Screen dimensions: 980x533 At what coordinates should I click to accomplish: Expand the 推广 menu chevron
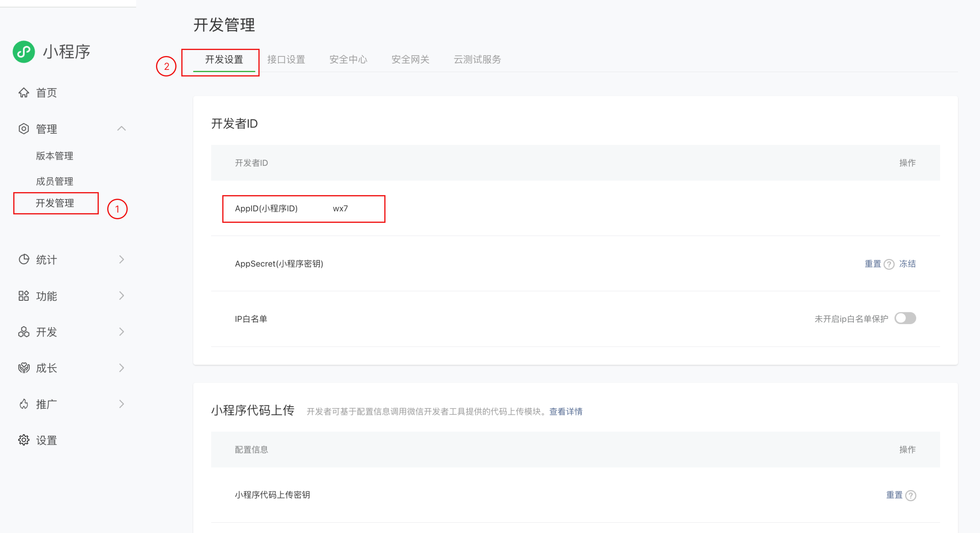click(121, 404)
